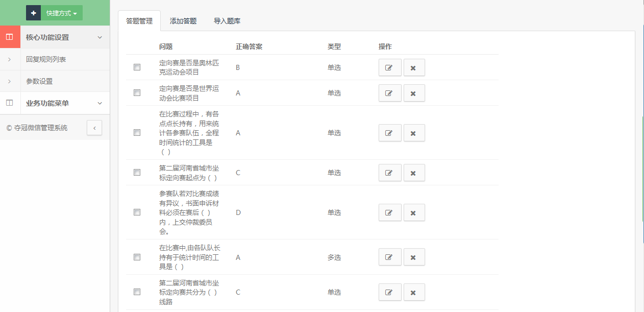Switch to 添加答题 tab

[183, 21]
